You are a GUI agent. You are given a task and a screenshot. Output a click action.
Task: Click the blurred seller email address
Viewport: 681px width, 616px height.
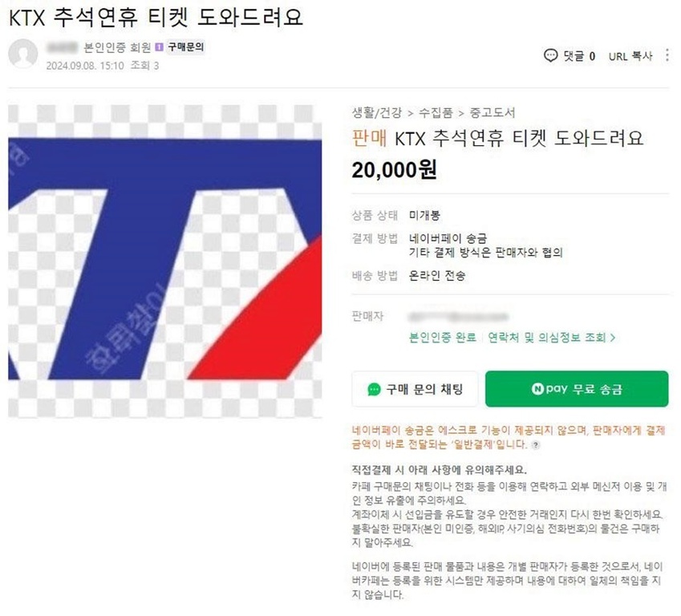pyautogui.click(x=459, y=317)
